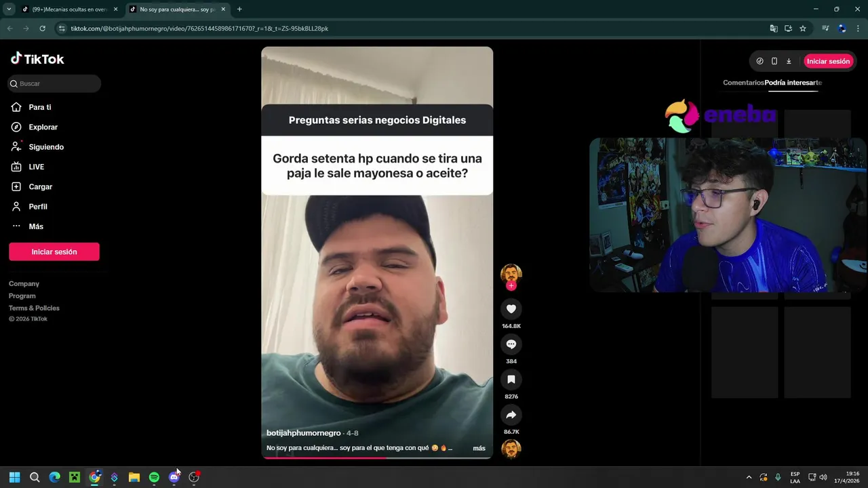Image resolution: width=868 pixels, height=488 pixels.
Task: Open Spotify from the taskbar
Action: (154, 477)
